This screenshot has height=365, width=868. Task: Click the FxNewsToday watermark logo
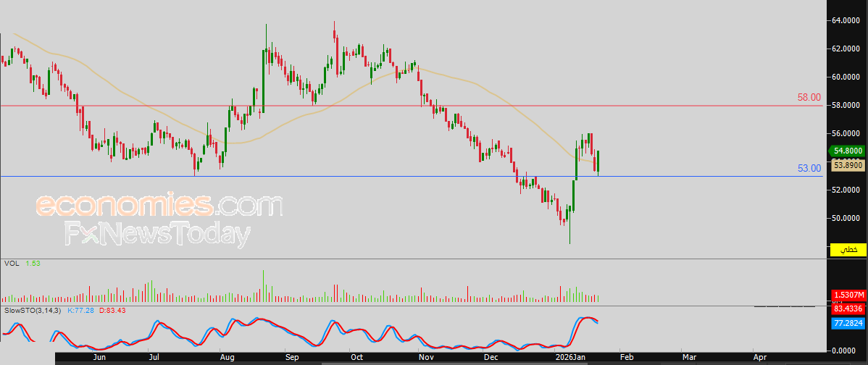[158, 235]
